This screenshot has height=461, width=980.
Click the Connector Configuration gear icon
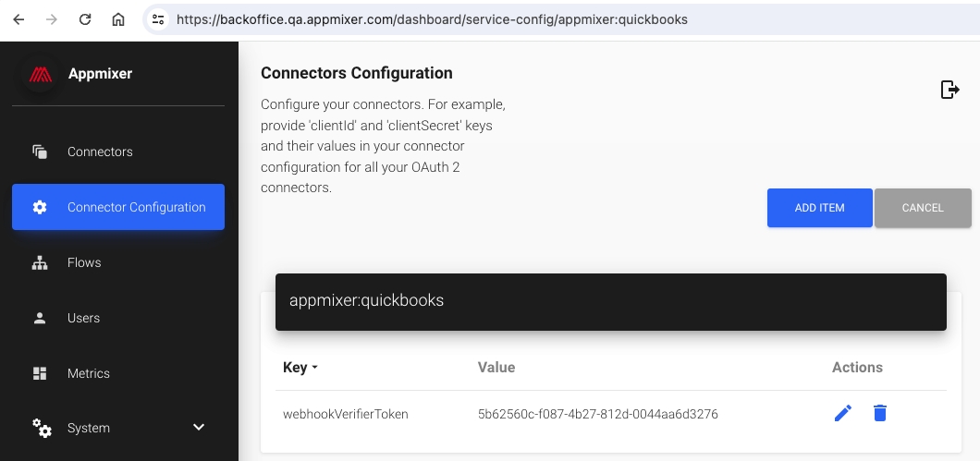[40, 207]
